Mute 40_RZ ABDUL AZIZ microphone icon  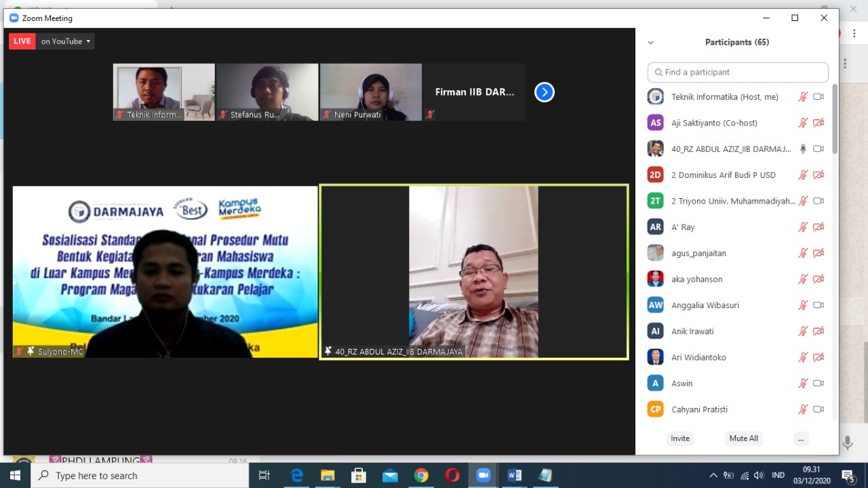803,149
